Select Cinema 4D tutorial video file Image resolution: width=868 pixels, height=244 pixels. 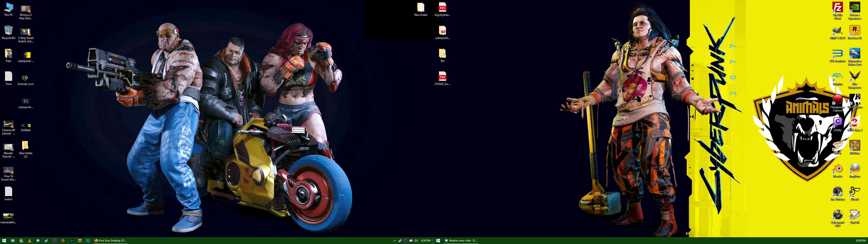tap(8, 127)
